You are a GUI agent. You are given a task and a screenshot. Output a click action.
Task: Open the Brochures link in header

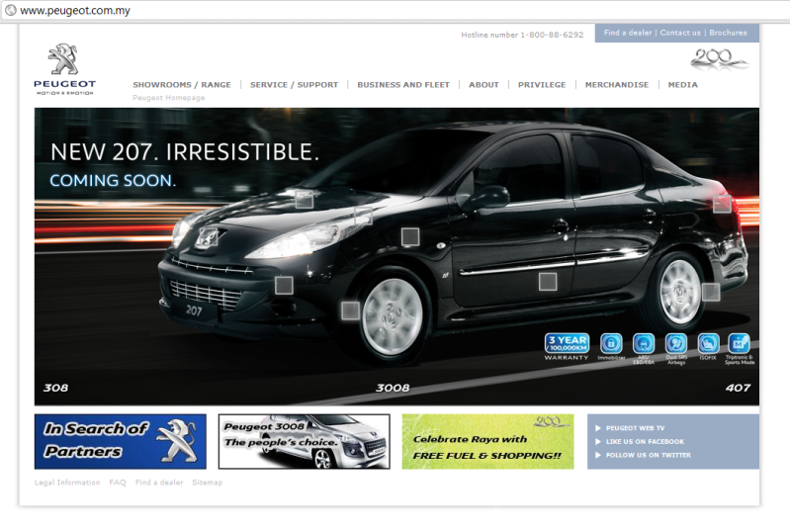point(728,33)
